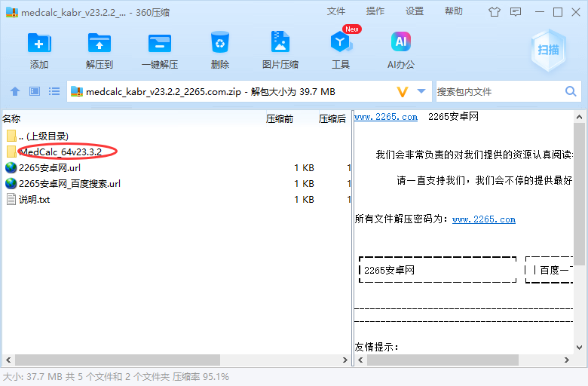Image resolution: width=588 pixels, height=386 pixels.
Task: Click the archive path text in address bar
Action: (210, 91)
